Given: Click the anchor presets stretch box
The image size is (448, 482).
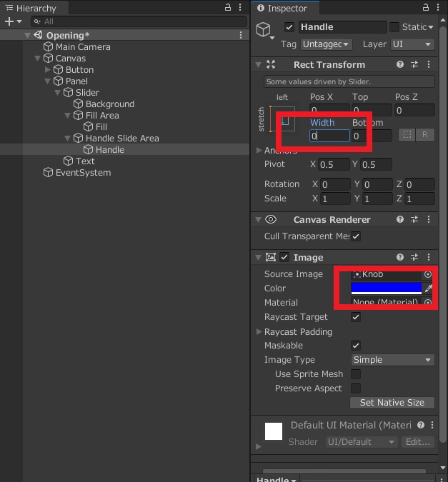Looking at the screenshot, I should pos(284,121).
